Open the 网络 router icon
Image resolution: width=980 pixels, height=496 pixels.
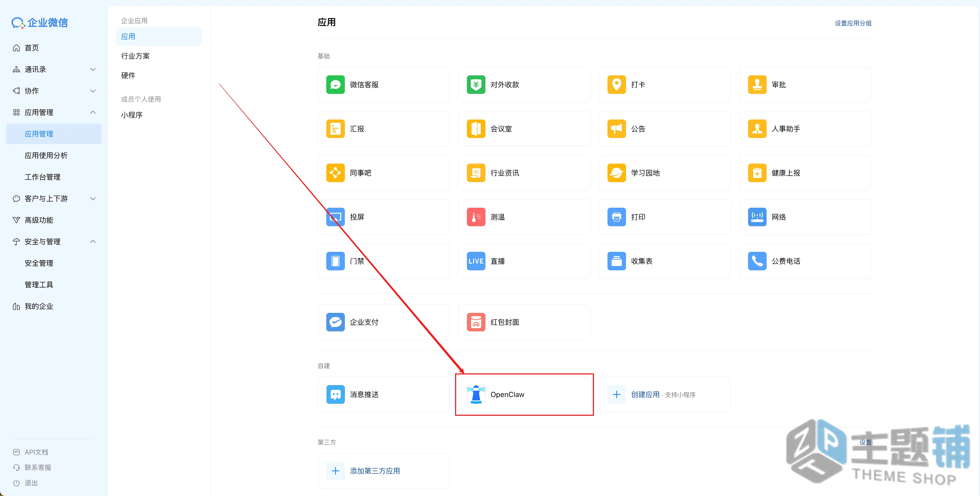coord(757,217)
